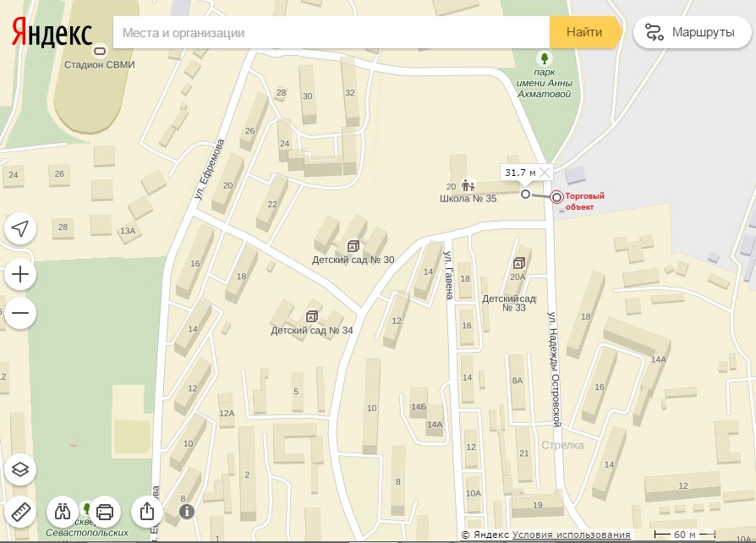The width and height of the screenshot is (756, 543).
Task: Focus the Места и организации search field
Action: (x=331, y=32)
